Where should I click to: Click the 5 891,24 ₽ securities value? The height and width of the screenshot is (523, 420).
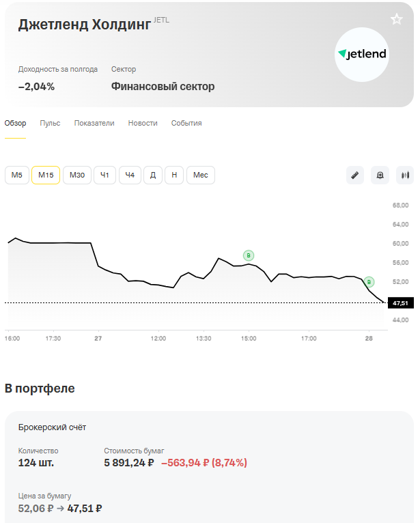[129, 463]
